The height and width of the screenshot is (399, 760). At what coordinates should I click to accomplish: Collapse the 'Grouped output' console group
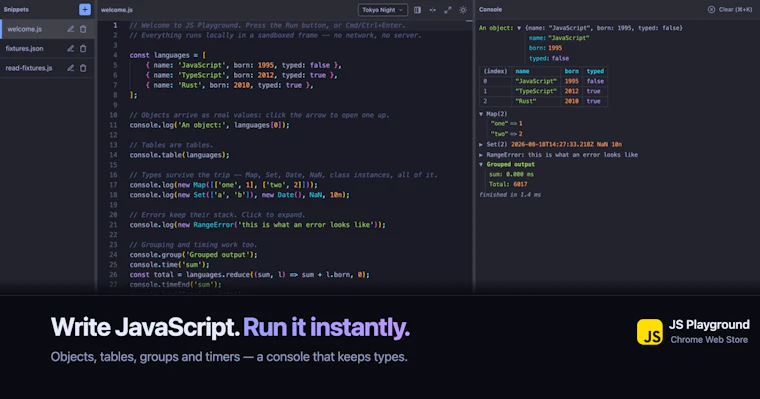(481, 165)
